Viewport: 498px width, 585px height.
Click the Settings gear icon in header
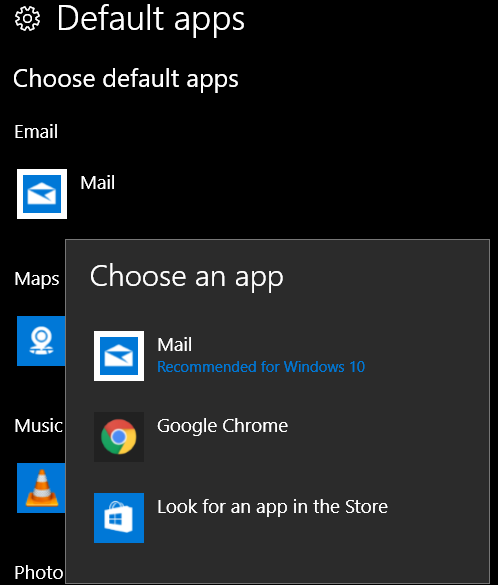(x=27, y=19)
